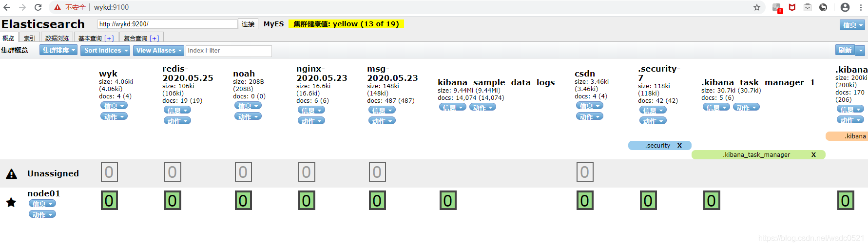Switch to the 索引 tab
This screenshot has height=247, width=868.
coord(29,38)
